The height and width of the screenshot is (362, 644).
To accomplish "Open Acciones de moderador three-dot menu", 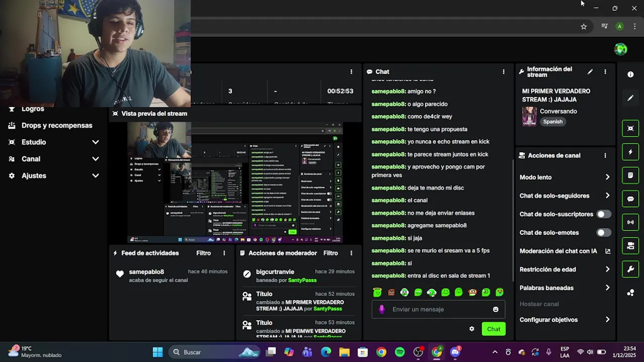I will click(351, 253).
